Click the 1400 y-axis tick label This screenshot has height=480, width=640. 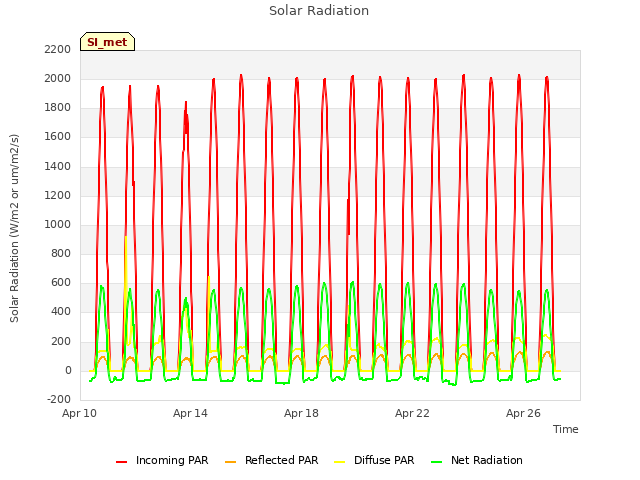tap(58, 166)
